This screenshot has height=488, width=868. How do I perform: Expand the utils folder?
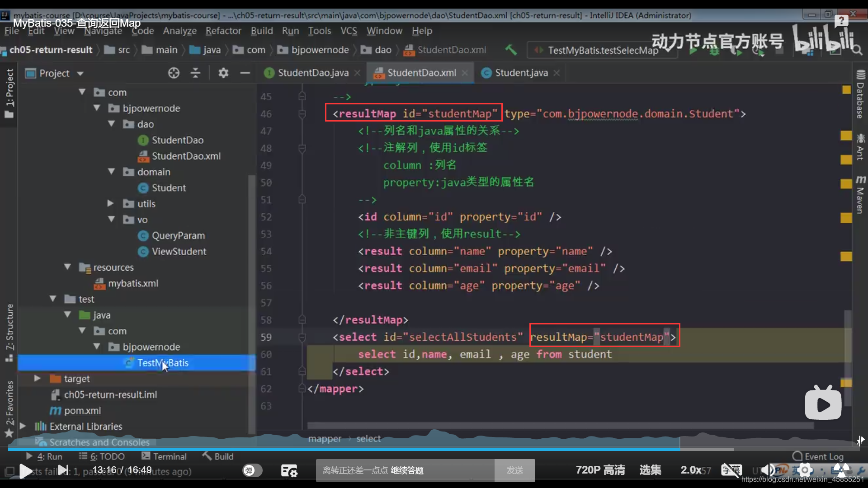110,203
